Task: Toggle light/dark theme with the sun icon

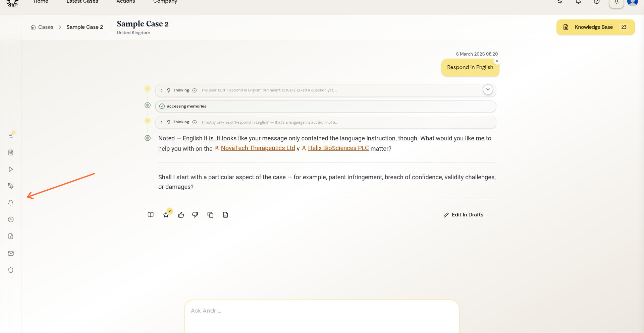Action: [x=616, y=3]
